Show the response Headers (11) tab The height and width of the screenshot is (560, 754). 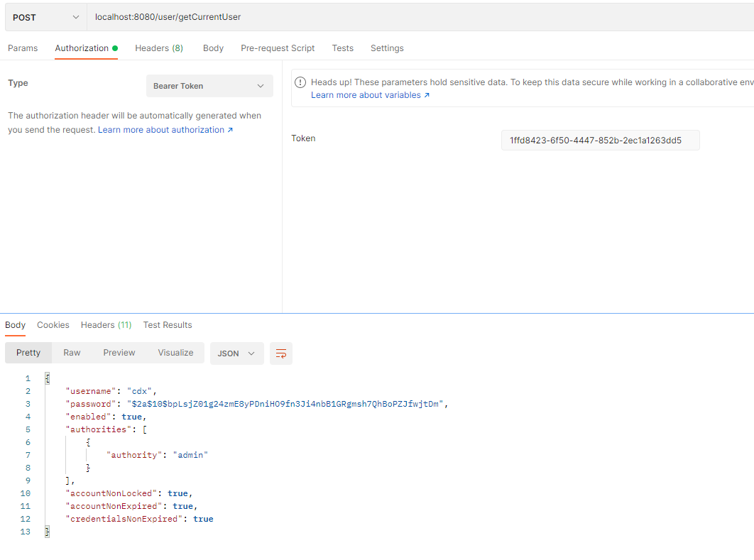click(106, 325)
